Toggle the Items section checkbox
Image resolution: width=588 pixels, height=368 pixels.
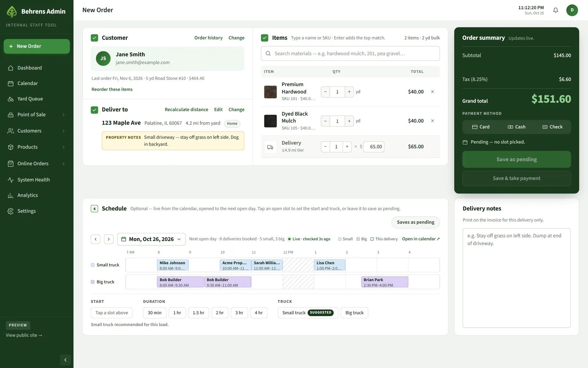[x=265, y=38]
